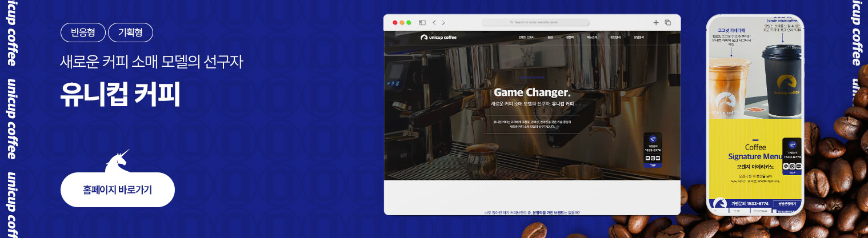Click the phone icon in mobile floating widget

[791, 144]
